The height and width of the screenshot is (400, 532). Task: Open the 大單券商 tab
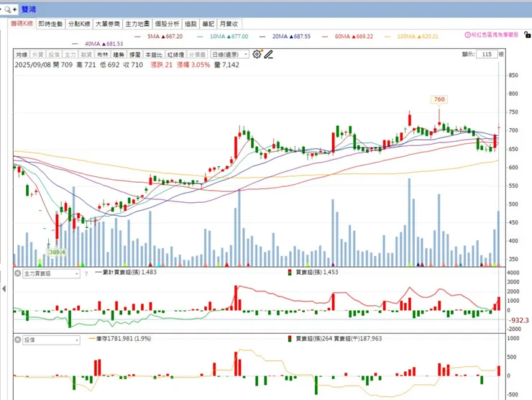coord(108,24)
